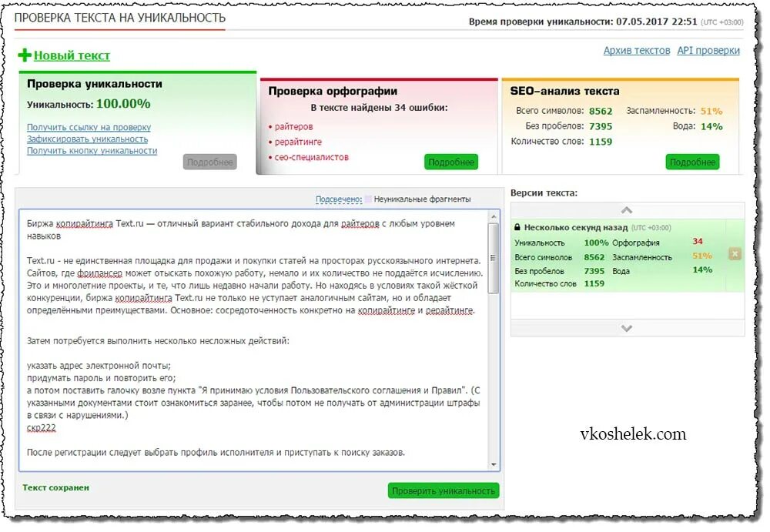770x532 pixels.
Task: Click the up chevron in Версии текста
Action: click(627, 210)
